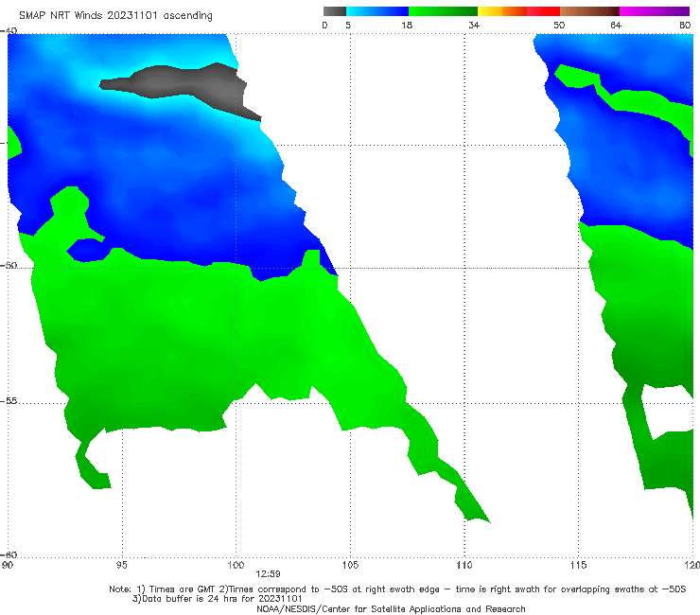The height and width of the screenshot is (615, 700).
Task: Click the brown 50-64 segment of the color bar
Action: coord(589,11)
